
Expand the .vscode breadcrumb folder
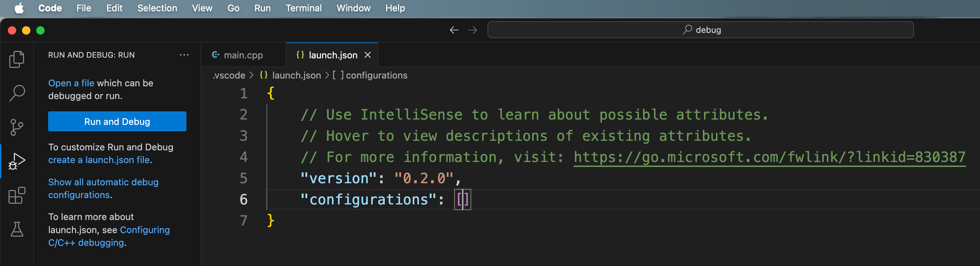[229, 75]
